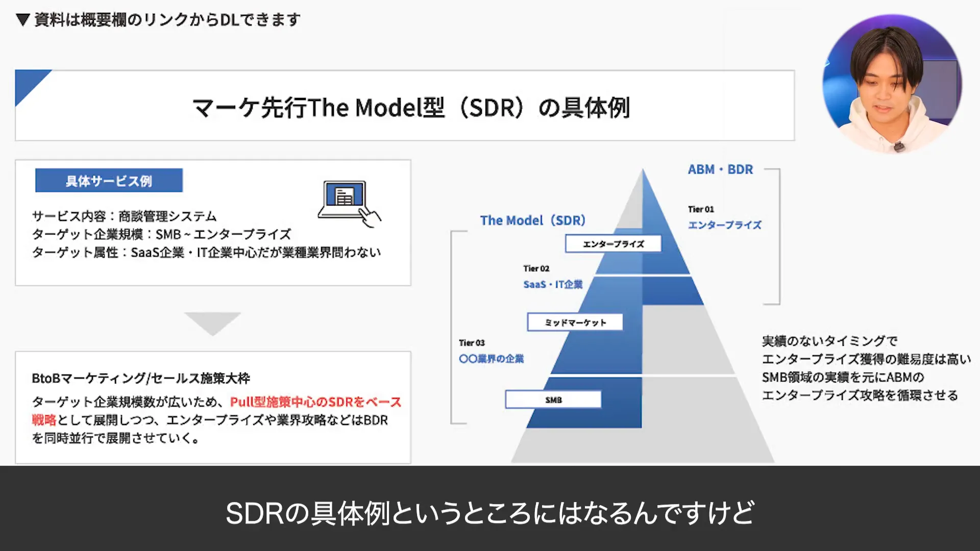Click the red Pull型施策中心のSDRをベース text

(x=316, y=402)
